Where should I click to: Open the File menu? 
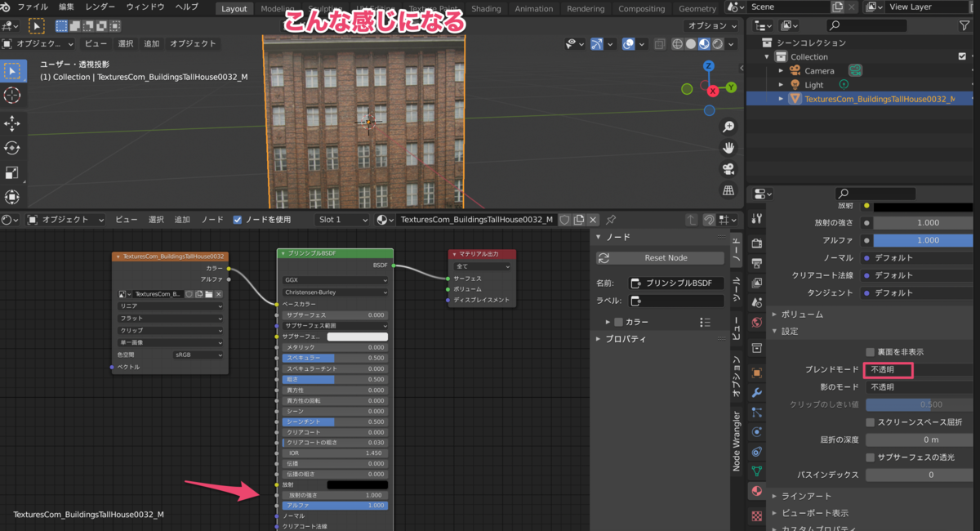coord(33,7)
